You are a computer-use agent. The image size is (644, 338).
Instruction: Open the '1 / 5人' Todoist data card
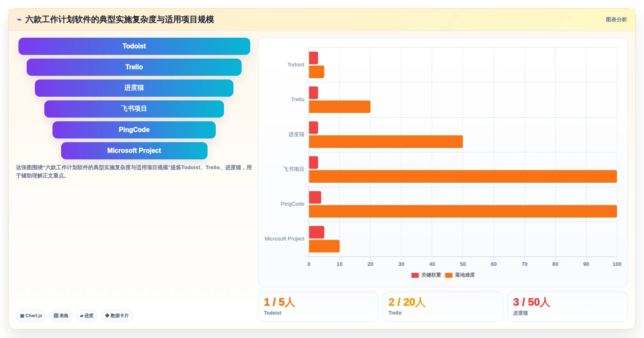click(318, 306)
